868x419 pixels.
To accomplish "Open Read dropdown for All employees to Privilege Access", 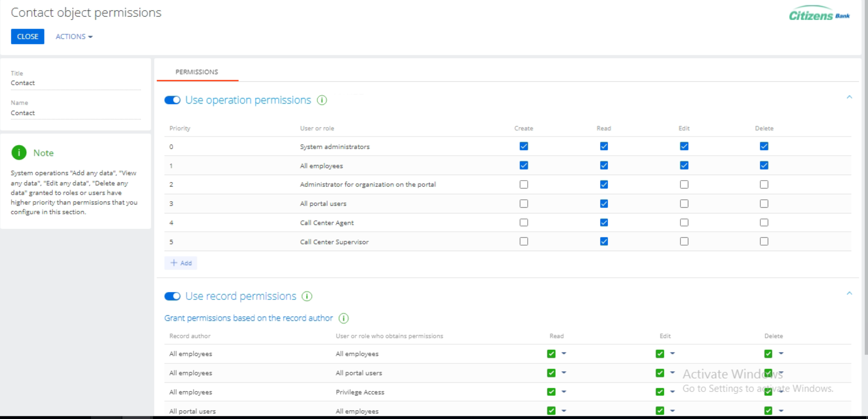I will [x=564, y=392].
